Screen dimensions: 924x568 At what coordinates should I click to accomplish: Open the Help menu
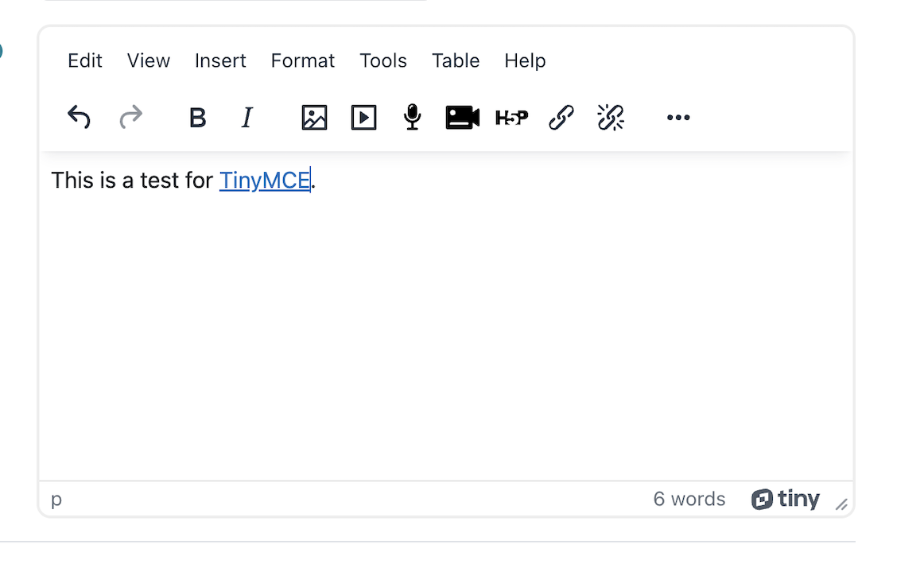pos(525,60)
